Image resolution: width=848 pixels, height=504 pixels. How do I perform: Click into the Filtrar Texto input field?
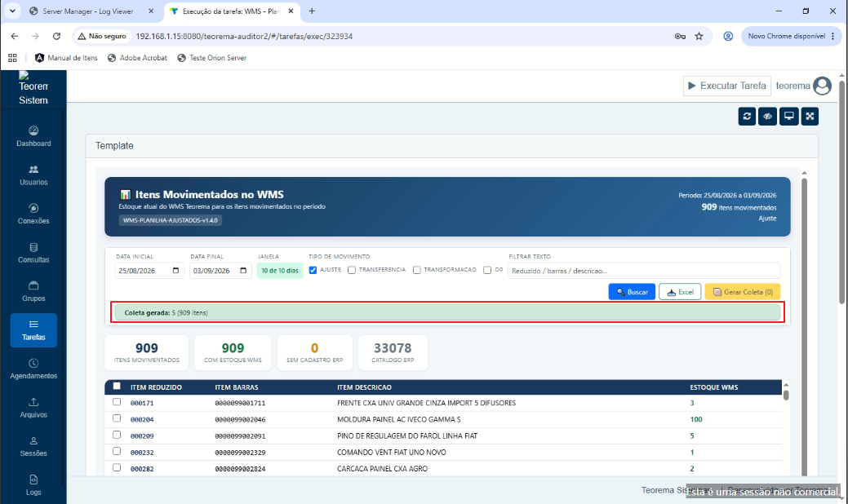[x=644, y=271]
